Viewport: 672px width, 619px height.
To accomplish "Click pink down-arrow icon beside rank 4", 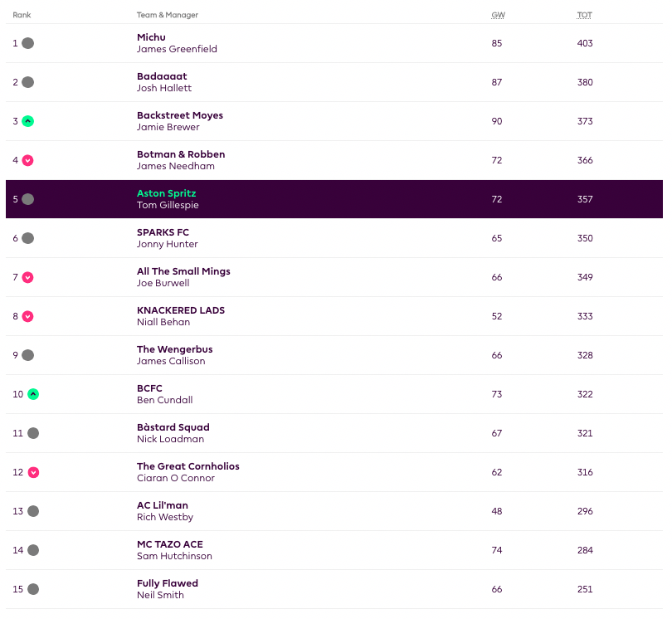I will point(27,160).
